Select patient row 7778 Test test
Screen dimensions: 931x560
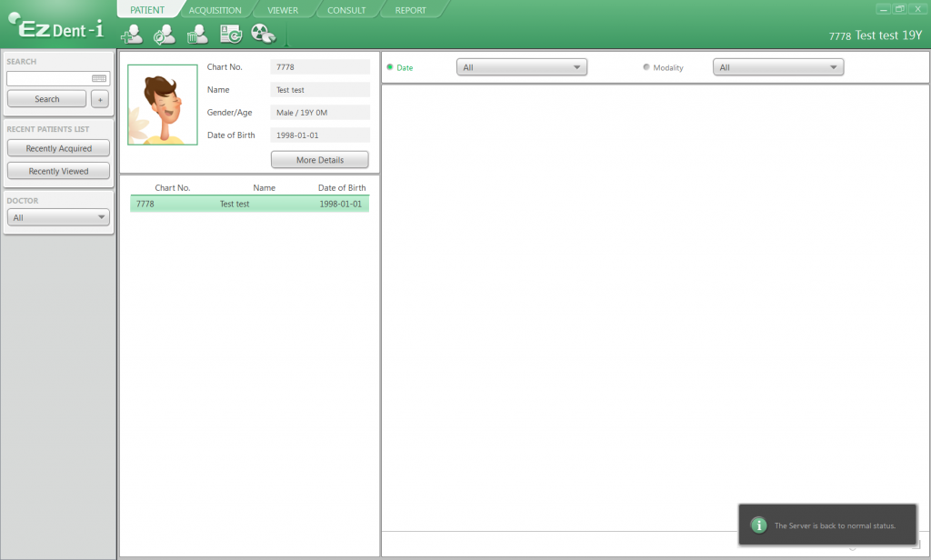coord(249,205)
